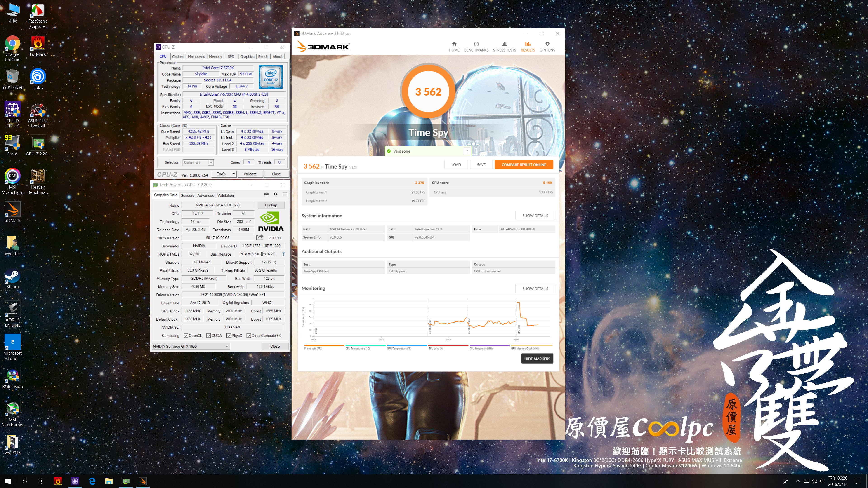Switch to the GPU-Z Advanced tab

click(x=205, y=195)
